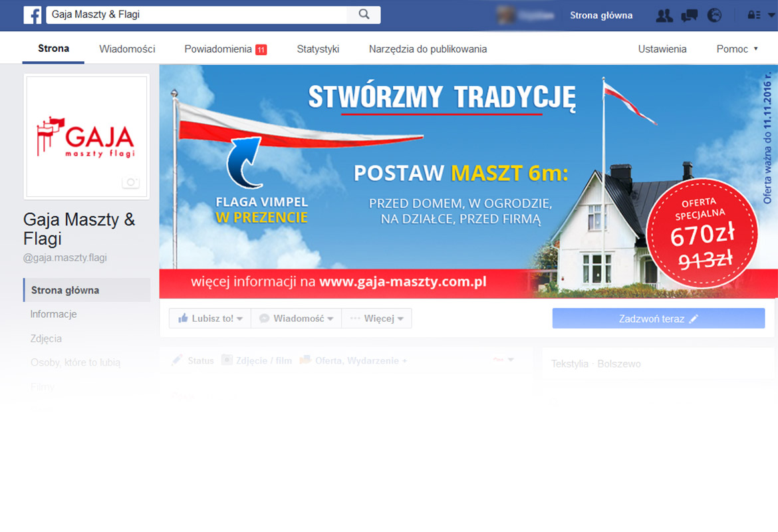Switch to the Statystyki tab
778x532 pixels.
(x=318, y=49)
